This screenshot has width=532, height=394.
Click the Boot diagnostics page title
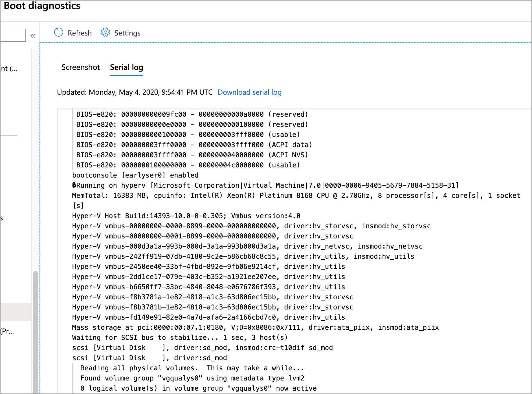(42, 6)
